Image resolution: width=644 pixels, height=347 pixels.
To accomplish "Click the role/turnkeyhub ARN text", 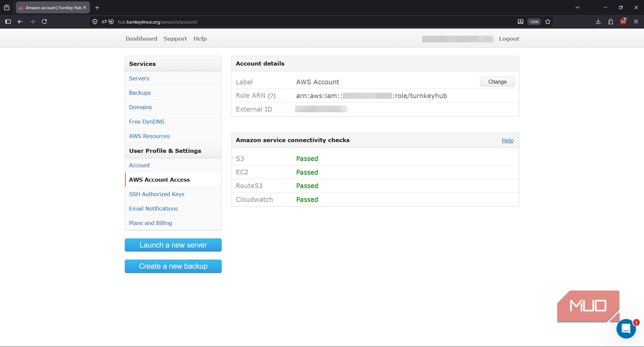I will 420,96.
